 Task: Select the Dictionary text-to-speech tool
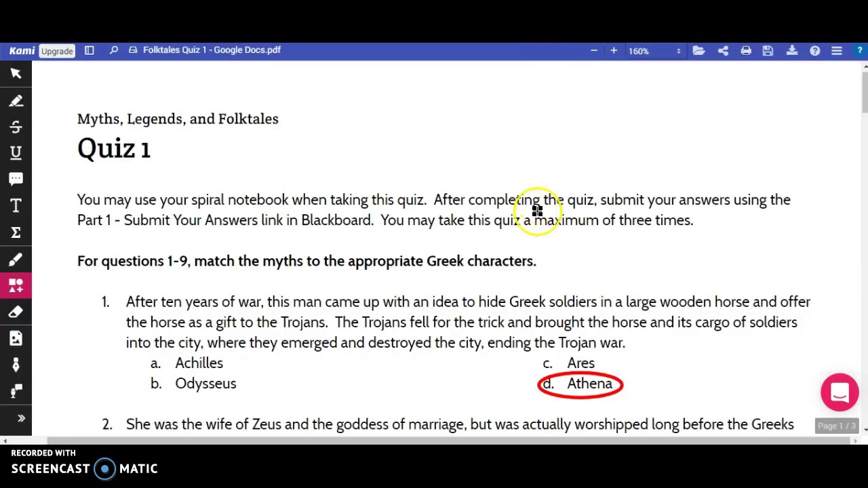[16, 391]
